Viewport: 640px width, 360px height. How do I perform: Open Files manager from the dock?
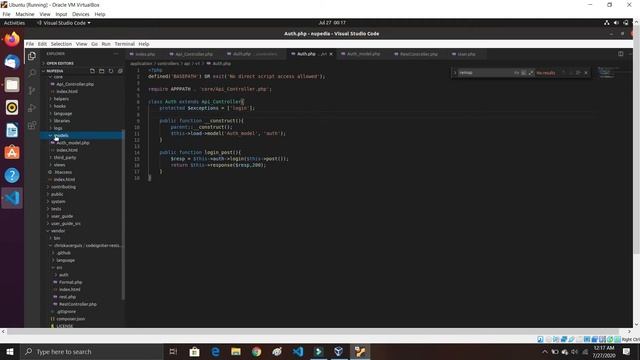pos(12,84)
